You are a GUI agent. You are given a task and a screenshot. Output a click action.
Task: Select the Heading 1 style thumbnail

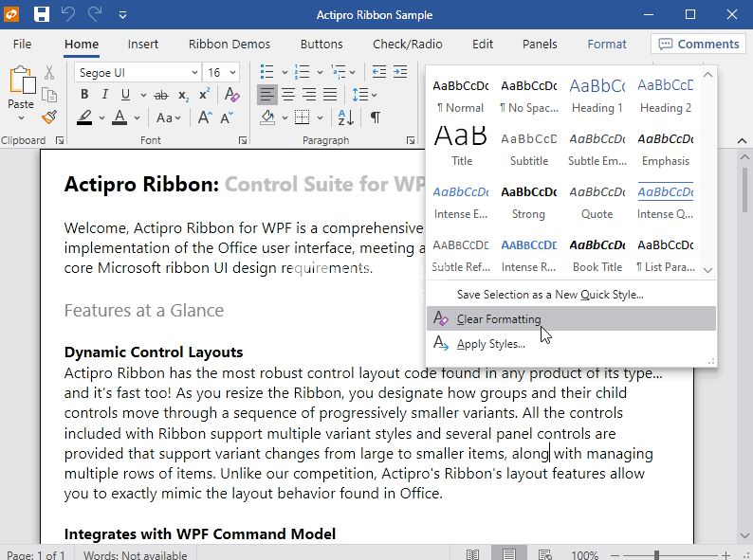coord(597,95)
